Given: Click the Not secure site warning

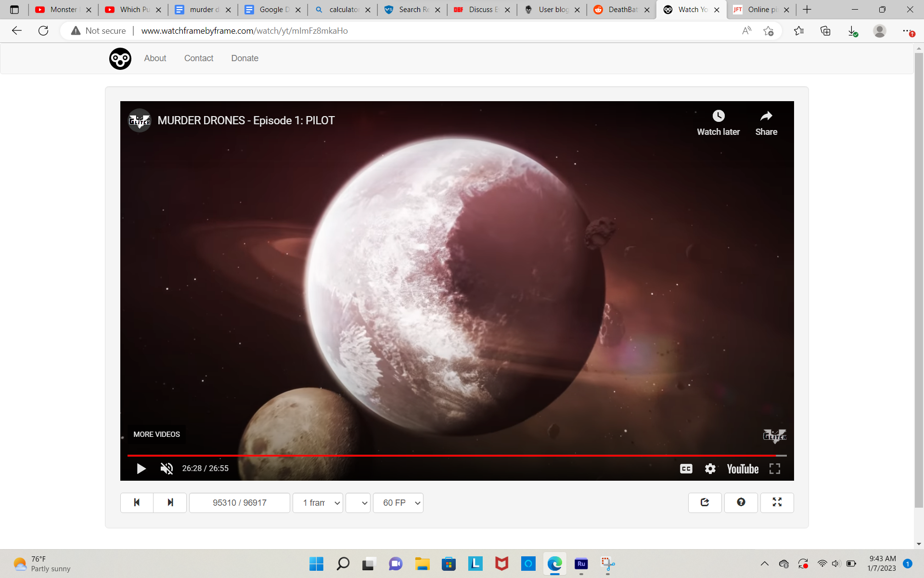Looking at the screenshot, I should tap(99, 31).
